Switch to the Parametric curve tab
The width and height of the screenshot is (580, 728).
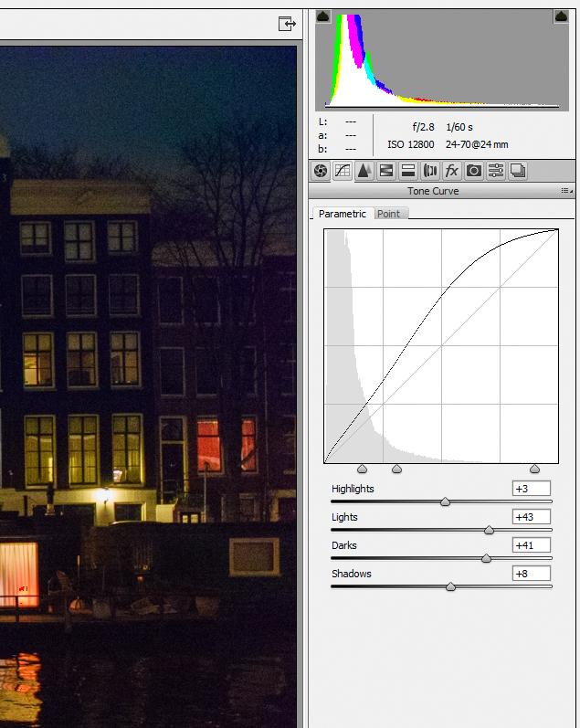pos(343,214)
